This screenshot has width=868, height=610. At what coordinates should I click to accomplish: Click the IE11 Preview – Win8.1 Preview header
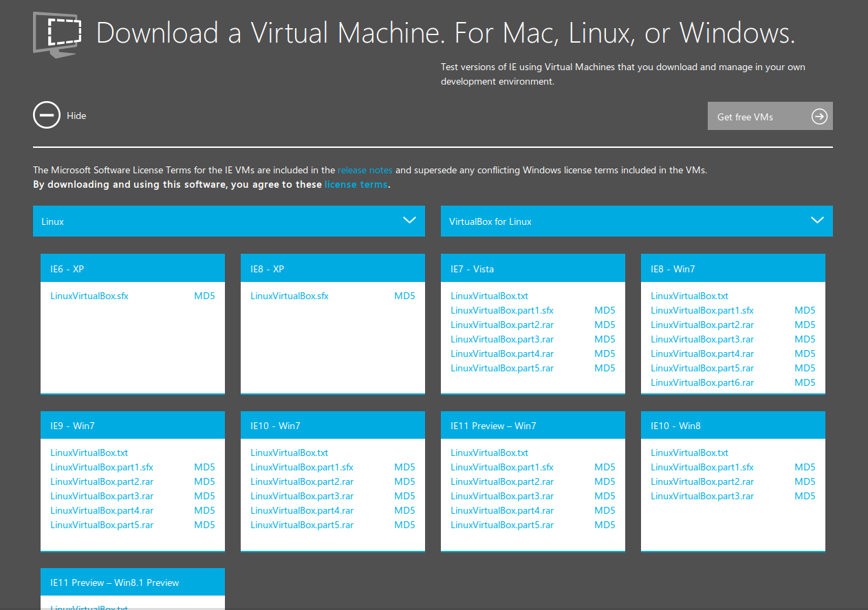click(133, 582)
